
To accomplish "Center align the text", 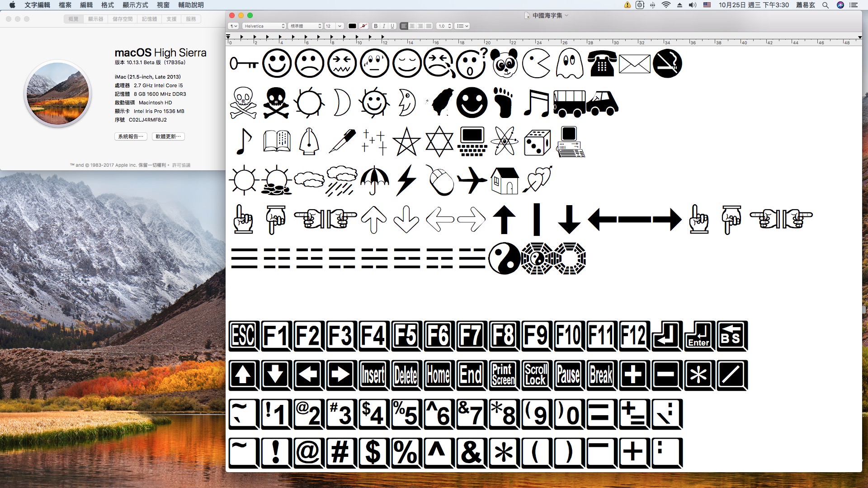I will [x=412, y=26].
